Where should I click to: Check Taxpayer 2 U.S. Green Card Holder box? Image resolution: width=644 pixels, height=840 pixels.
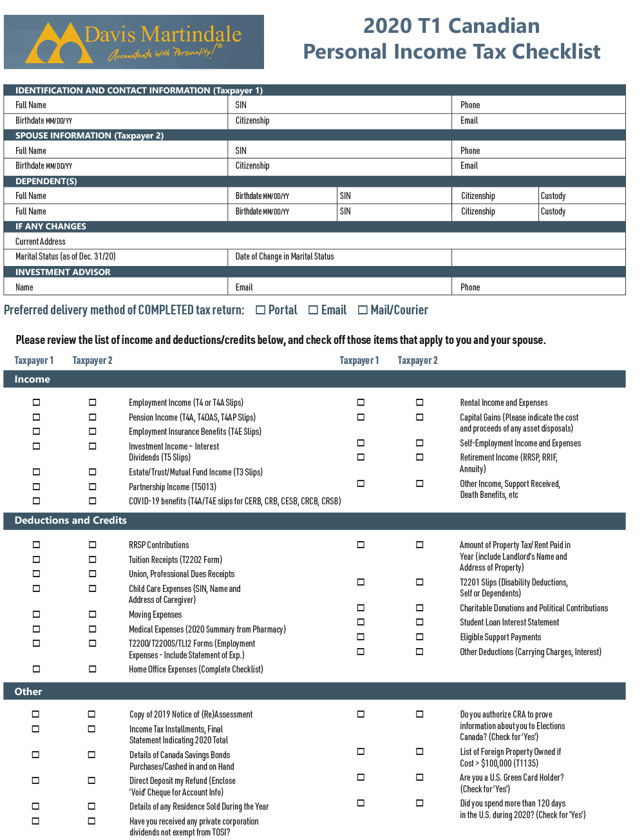[420, 777]
